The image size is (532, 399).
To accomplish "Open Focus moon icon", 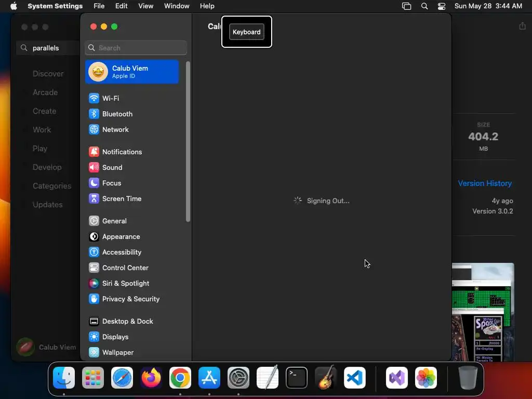I will (x=94, y=183).
